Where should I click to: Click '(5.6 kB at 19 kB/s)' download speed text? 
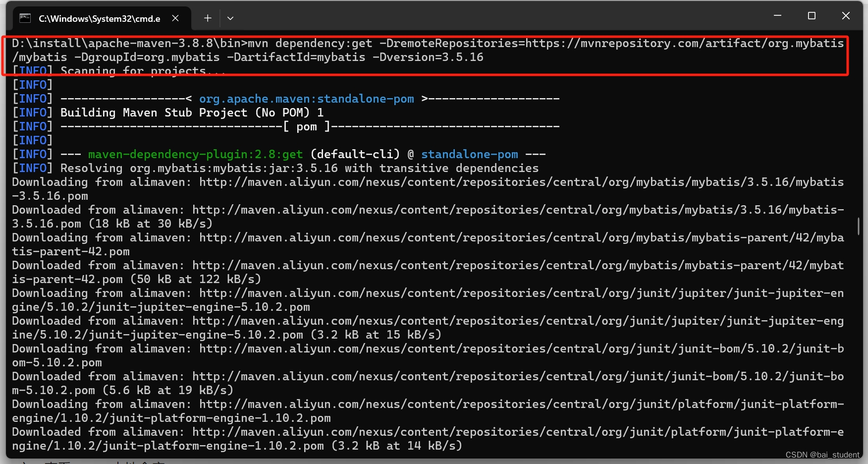pos(168,390)
